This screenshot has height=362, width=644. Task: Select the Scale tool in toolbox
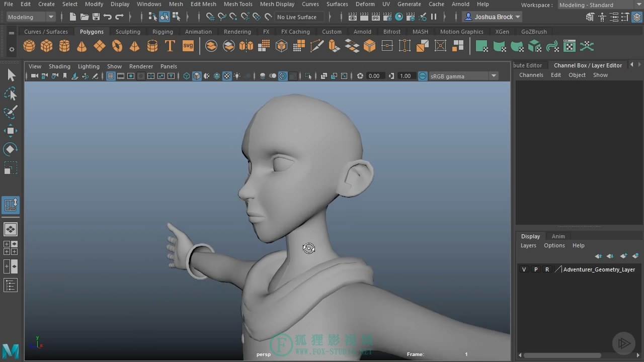tap(11, 168)
